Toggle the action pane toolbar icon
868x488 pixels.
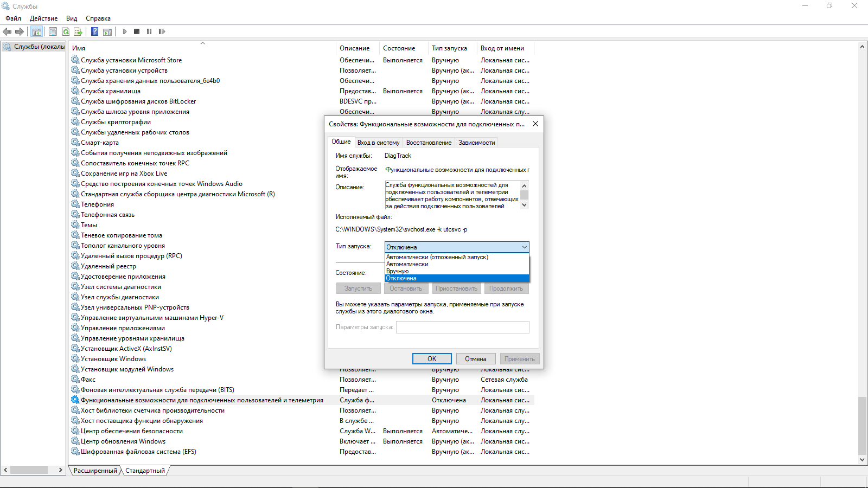(107, 31)
